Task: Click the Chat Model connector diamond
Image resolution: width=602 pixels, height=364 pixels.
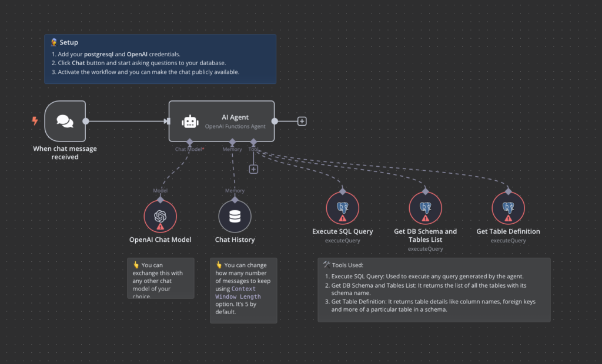Action: (189, 142)
